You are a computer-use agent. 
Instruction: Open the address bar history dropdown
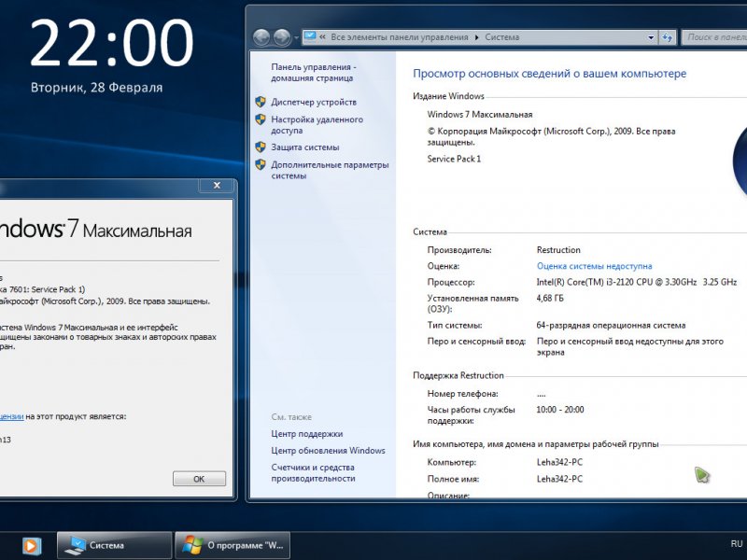tap(651, 37)
